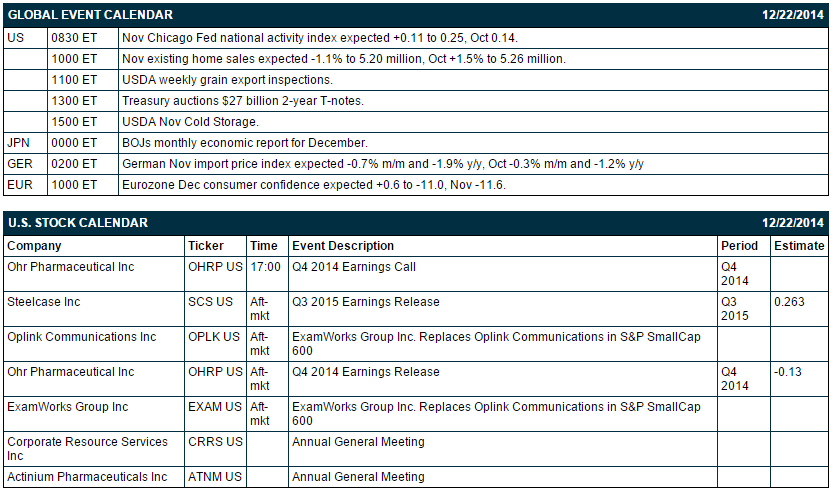Click the -0.13 estimate value

click(x=788, y=372)
